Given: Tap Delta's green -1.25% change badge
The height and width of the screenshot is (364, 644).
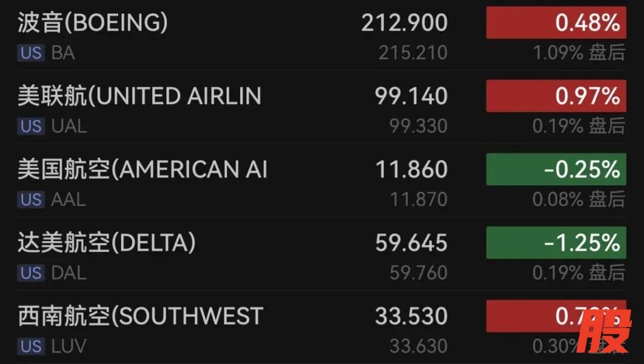Looking at the screenshot, I should (x=556, y=243).
